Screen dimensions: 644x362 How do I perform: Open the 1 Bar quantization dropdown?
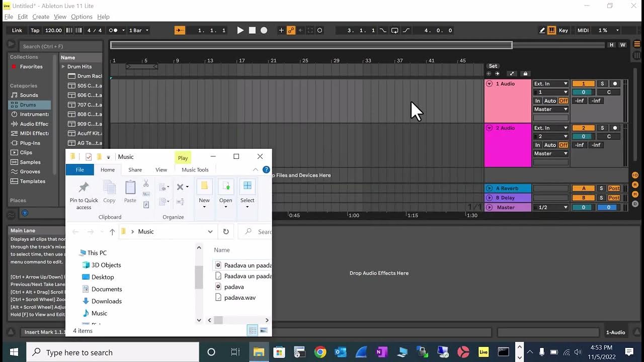point(139,30)
